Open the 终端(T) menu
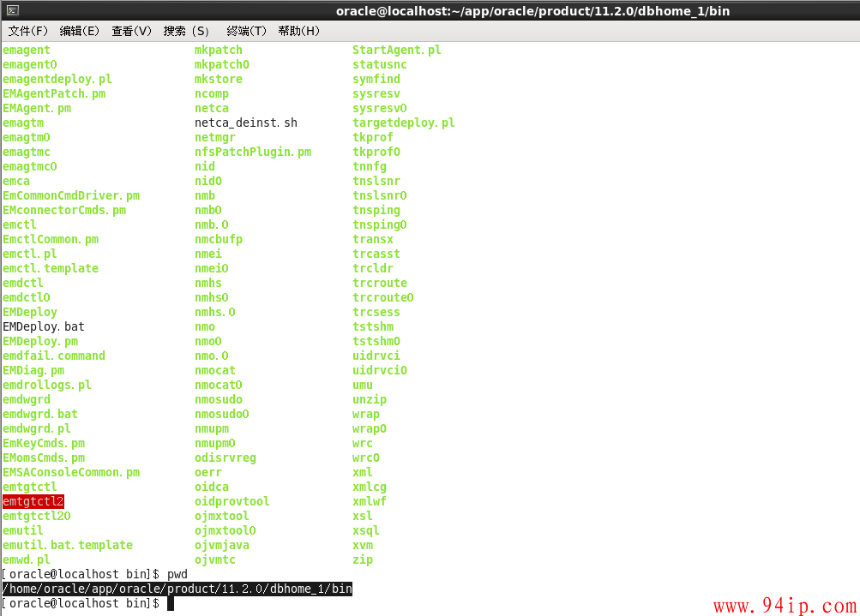Viewport: 860px width, 616px height. tap(246, 31)
